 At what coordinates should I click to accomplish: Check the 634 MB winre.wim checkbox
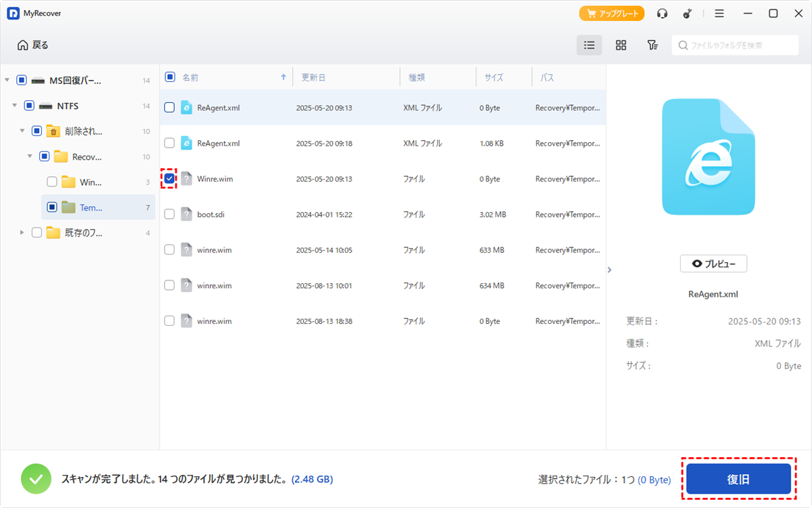[170, 285]
